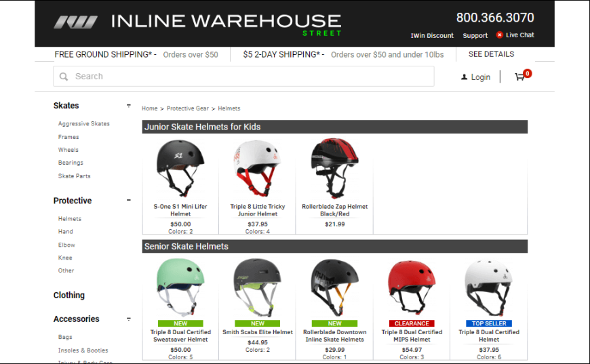Click the Triple 8 Dual Certified MIPS Helmet title
Image resolution: width=590 pixels, height=364 pixels.
(412, 336)
